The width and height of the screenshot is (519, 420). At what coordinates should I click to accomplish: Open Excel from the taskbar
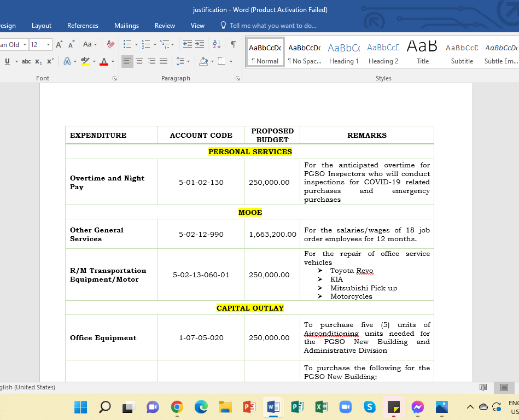pyautogui.click(x=321, y=407)
